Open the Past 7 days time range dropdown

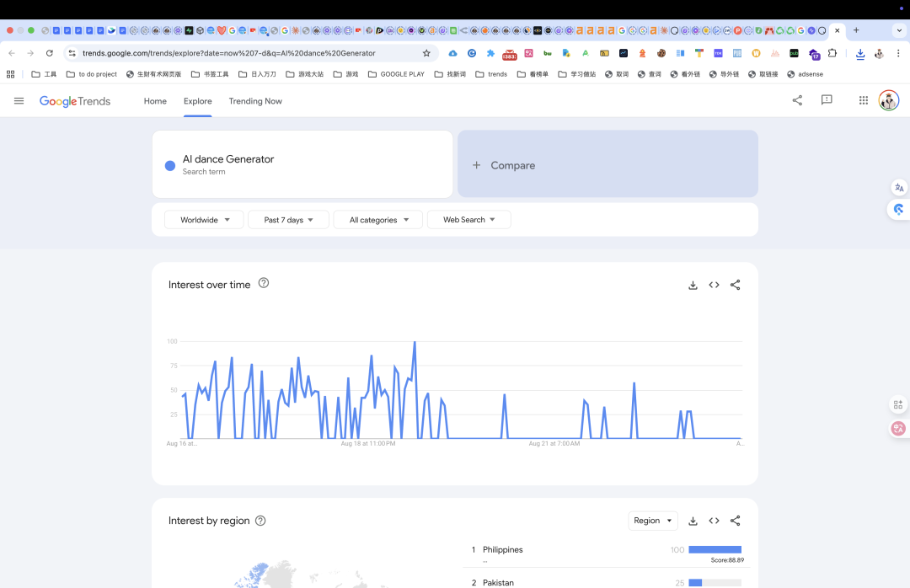(288, 219)
